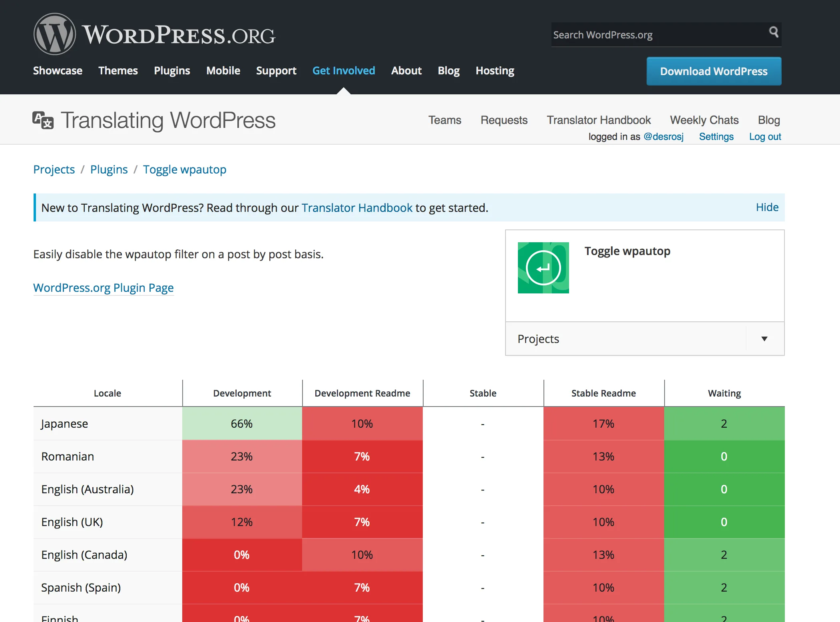
Task: Open the Get Involved menu item
Action: click(343, 71)
